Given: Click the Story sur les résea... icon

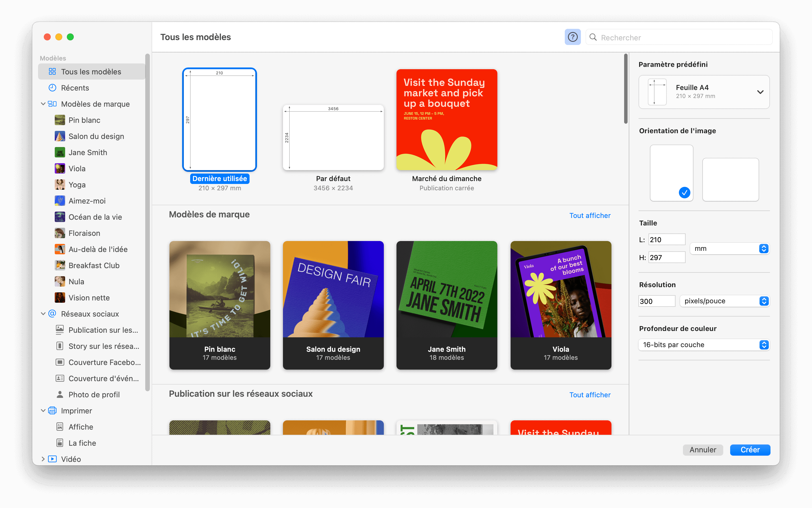Looking at the screenshot, I should pyautogui.click(x=60, y=346).
